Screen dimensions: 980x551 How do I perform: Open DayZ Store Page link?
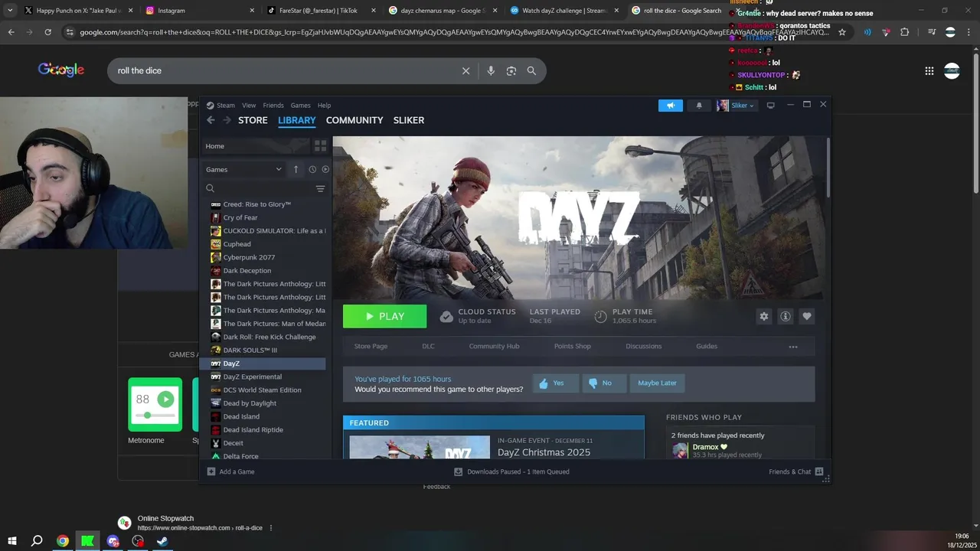point(371,347)
